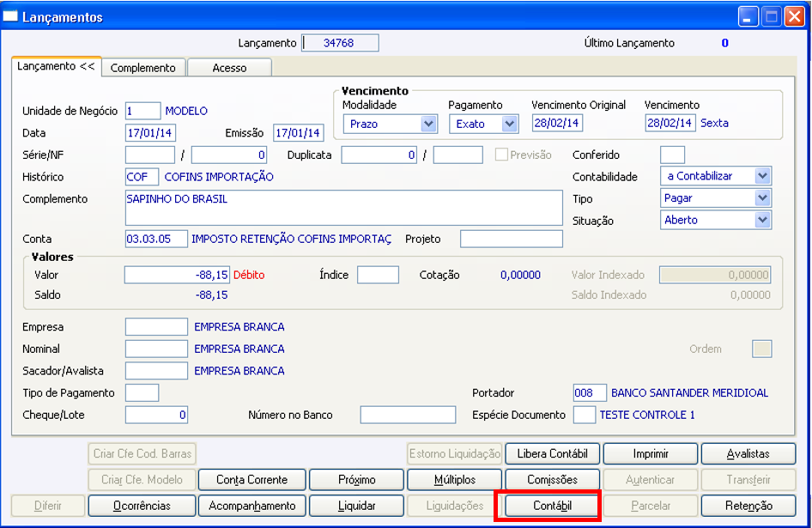Switch to the Complemento tab
Viewport: 812px width, 528px height.
tap(143, 68)
